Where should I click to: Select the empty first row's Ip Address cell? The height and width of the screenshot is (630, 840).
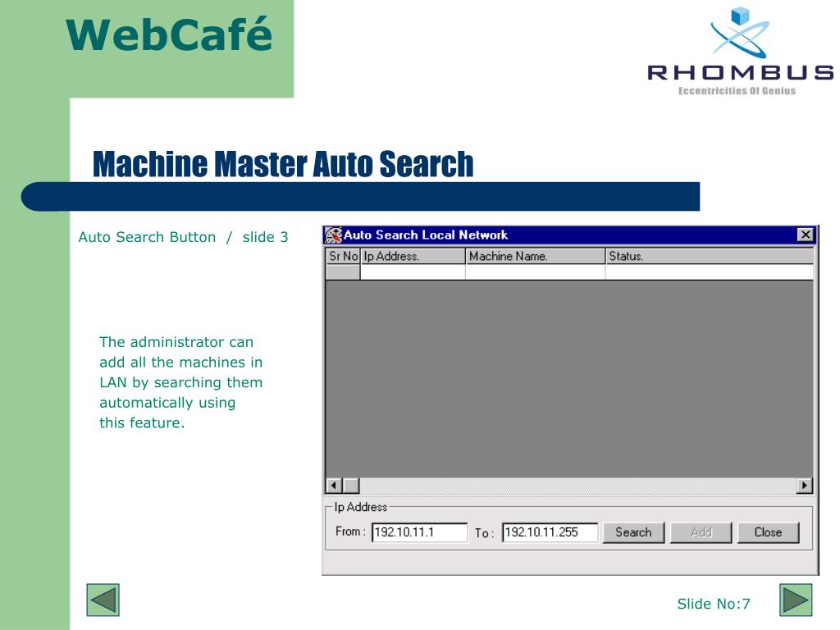point(413,272)
